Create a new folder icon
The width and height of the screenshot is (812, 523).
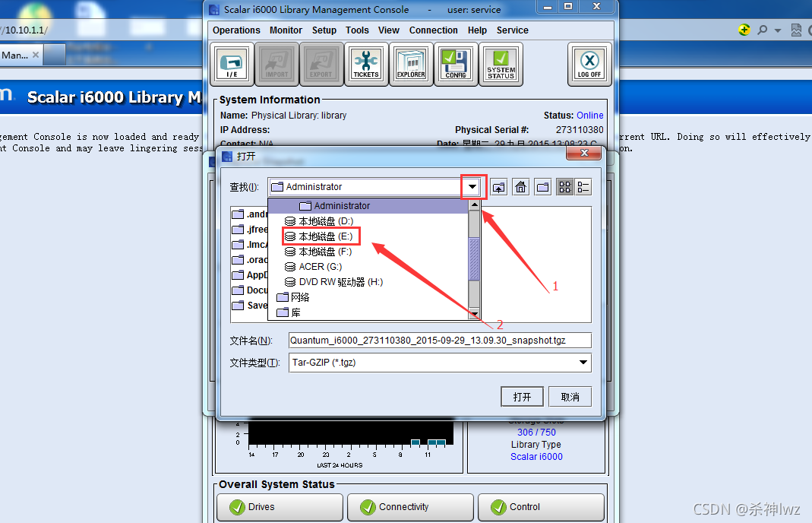542,187
